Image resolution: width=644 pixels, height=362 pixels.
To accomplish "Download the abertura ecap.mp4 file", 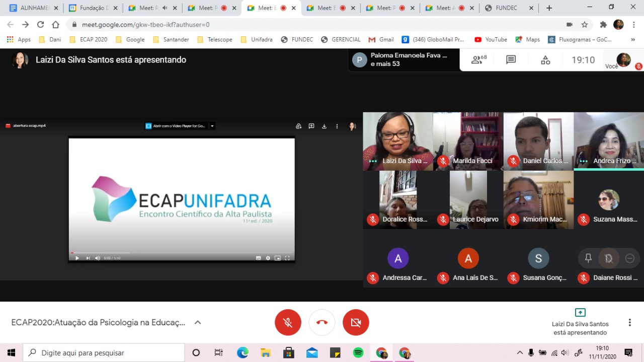I will [x=325, y=126].
